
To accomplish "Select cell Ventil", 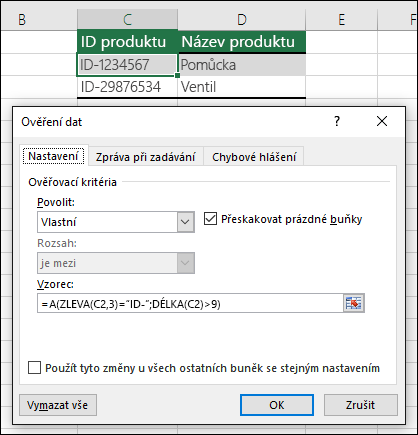I will (x=242, y=87).
